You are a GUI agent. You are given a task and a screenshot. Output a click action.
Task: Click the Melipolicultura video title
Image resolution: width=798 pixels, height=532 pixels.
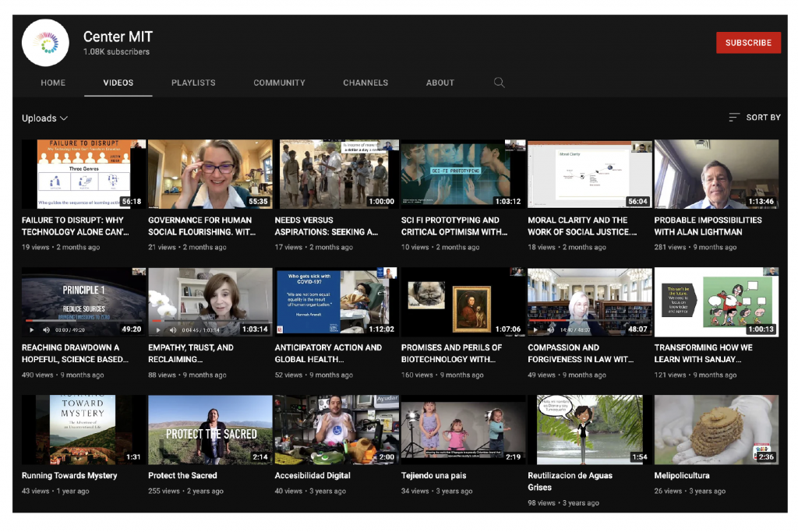pyautogui.click(x=681, y=475)
